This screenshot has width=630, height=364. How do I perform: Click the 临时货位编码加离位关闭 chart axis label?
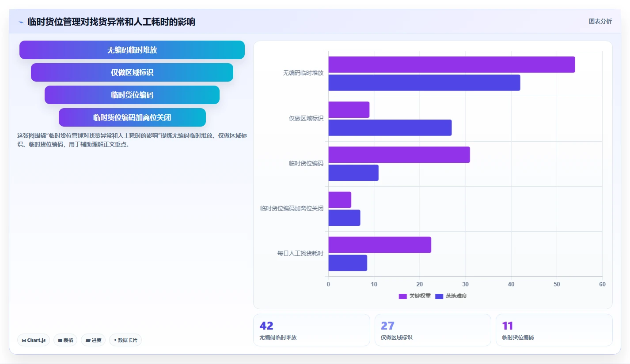pos(292,208)
